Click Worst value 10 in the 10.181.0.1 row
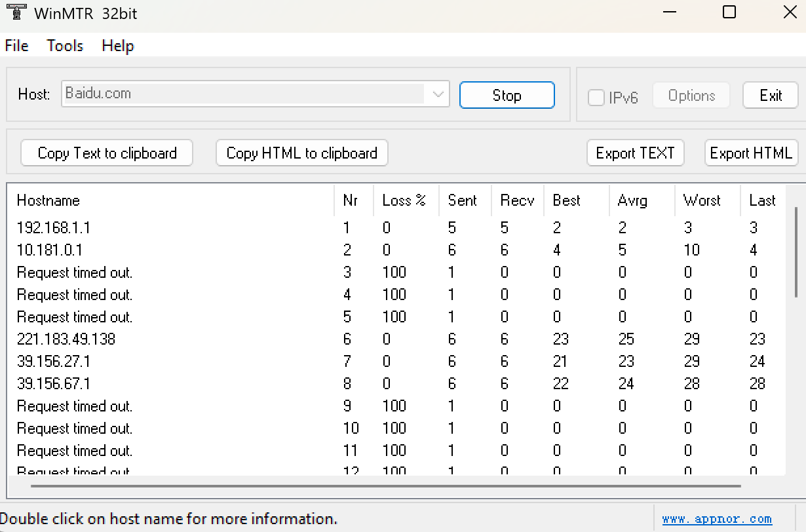The width and height of the screenshot is (806, 532). (x=691, y=250)
